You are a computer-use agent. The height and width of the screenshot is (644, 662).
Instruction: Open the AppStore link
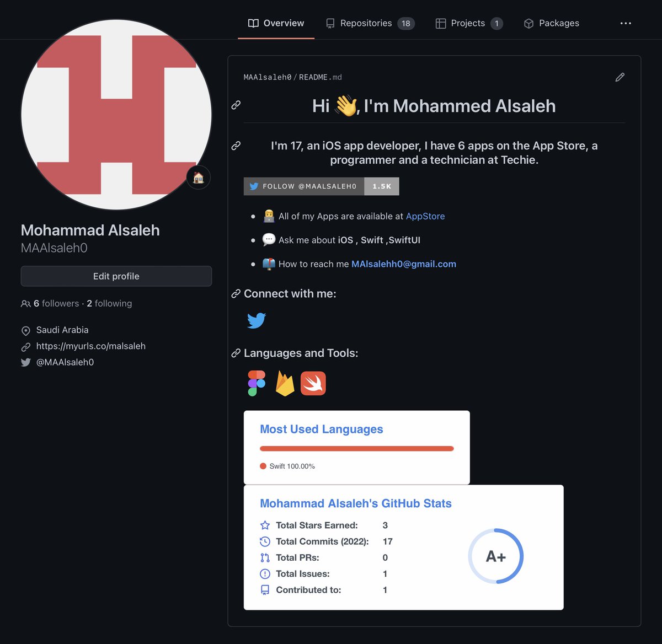click(x=425, y=216)
